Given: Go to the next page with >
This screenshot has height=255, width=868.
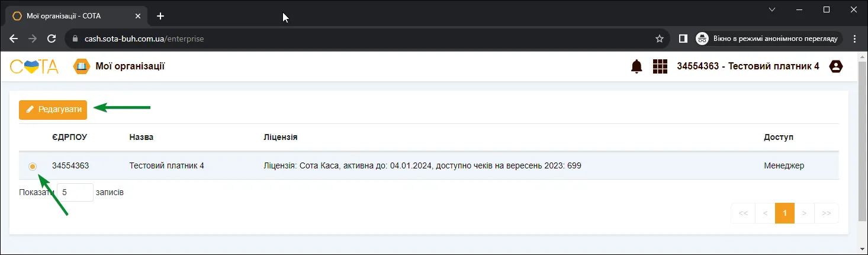Looking at the screenshot, I should 804,213.
